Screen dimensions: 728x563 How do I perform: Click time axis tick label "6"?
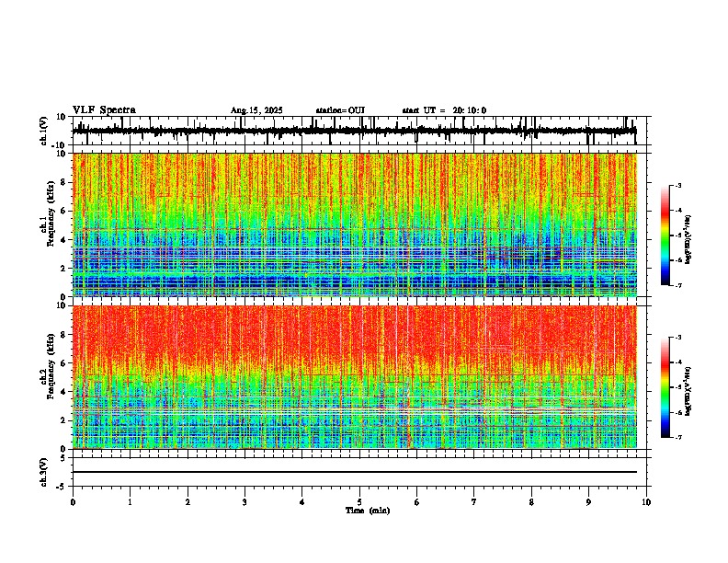click(x=417, y=502)
